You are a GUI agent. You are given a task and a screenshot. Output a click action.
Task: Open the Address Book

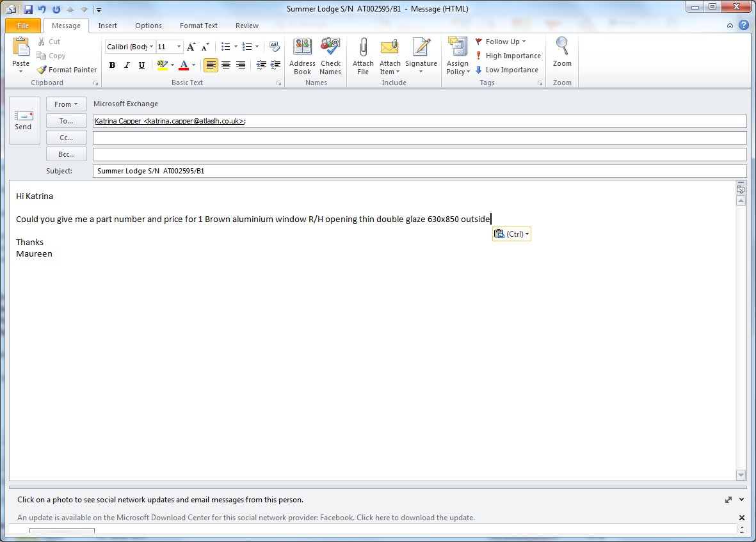tap(302, 56)
